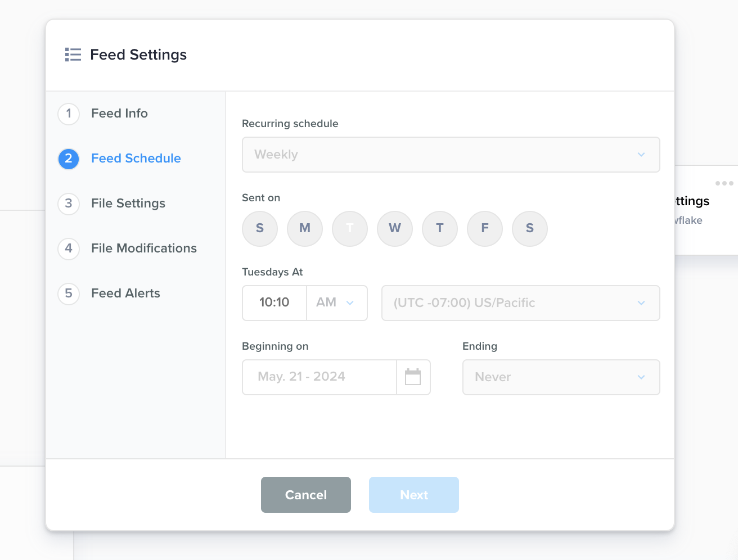Click the highlighted step 2 circle
The width and height of the screenshot is (738, 560).
click(x=69, y=159)
